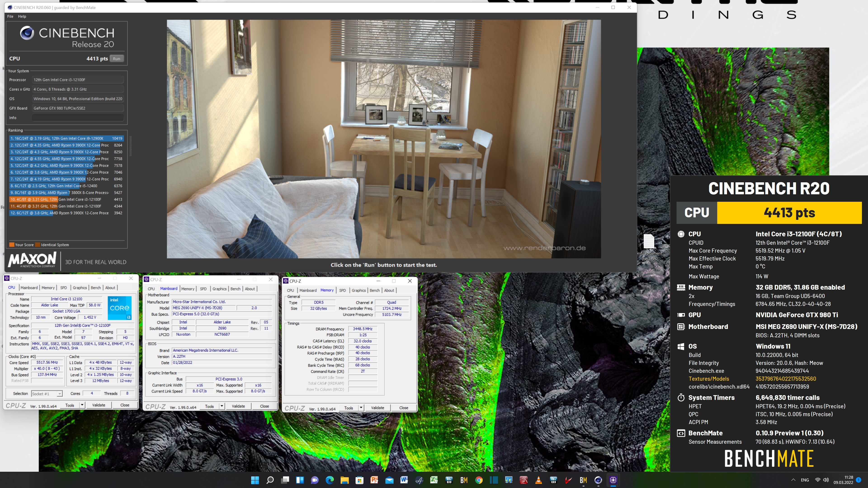This screenshot has height=488, width=868.
Task: Select ranking row 8 Core i5-12400 6376
Action: point(66,186)
